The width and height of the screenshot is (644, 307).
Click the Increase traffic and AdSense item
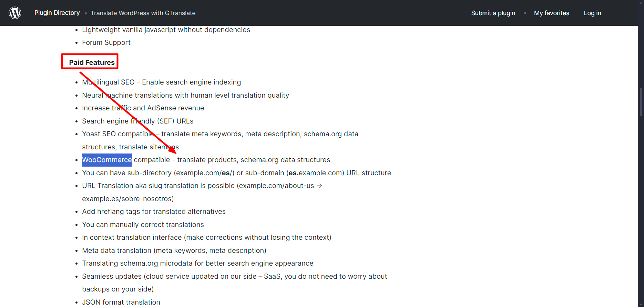click(x=143, y=108)
